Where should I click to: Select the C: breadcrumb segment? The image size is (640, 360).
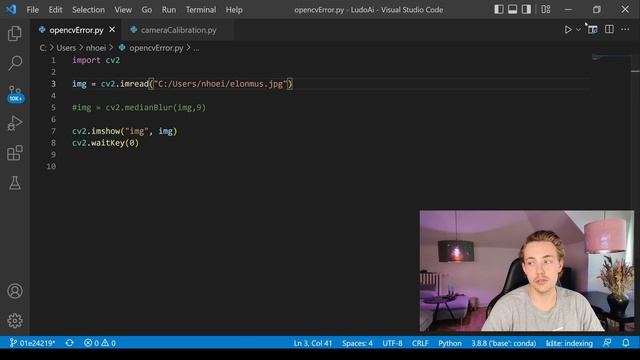click(43, 48)
